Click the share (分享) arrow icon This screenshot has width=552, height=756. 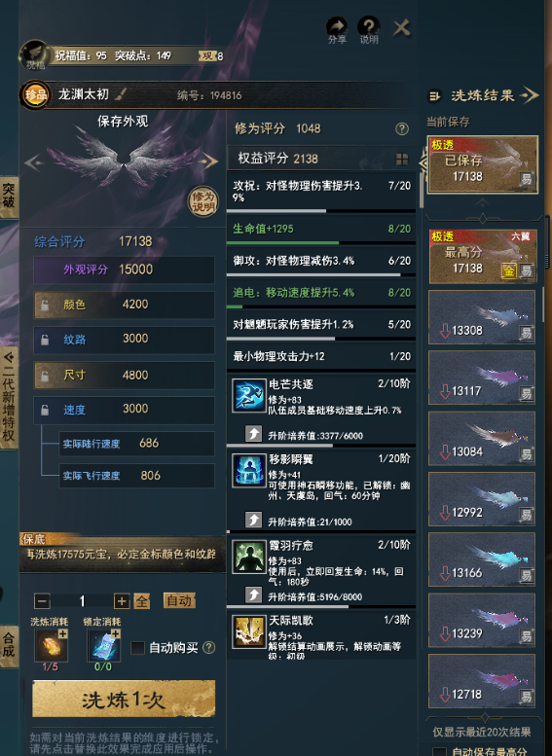click(336, 26)
